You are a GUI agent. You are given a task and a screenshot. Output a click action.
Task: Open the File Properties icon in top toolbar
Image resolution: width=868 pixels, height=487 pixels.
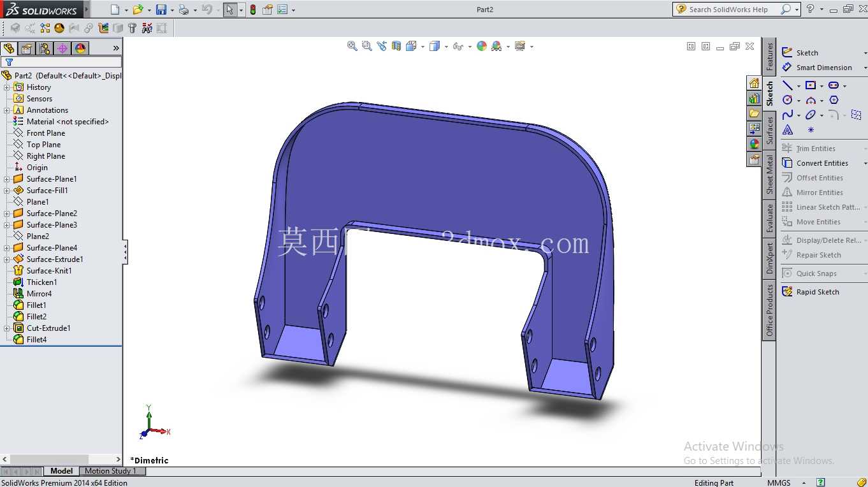(x=268, y=10)
